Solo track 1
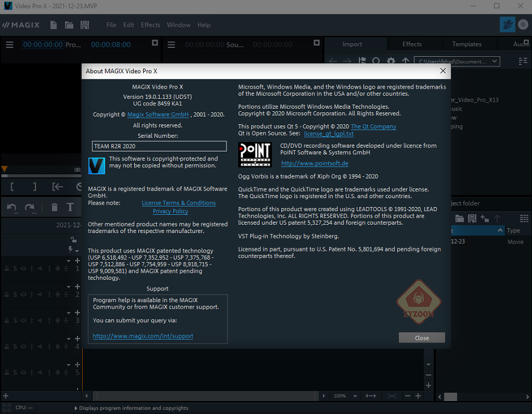 coord(15,269)
